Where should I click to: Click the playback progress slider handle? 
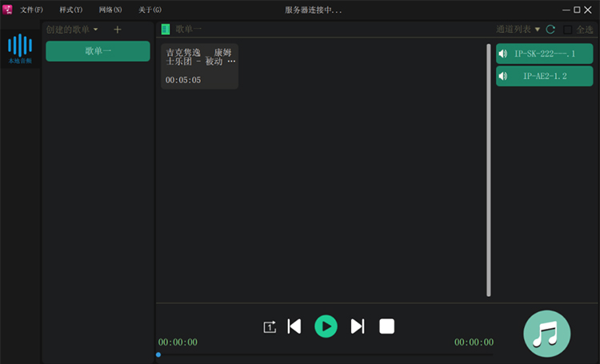[158, 354]
